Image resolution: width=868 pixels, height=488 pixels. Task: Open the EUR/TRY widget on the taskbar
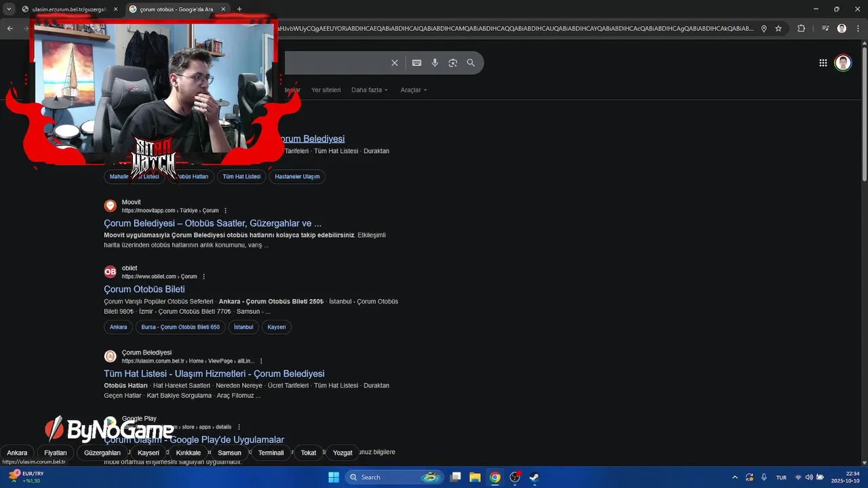click(26, 477)
